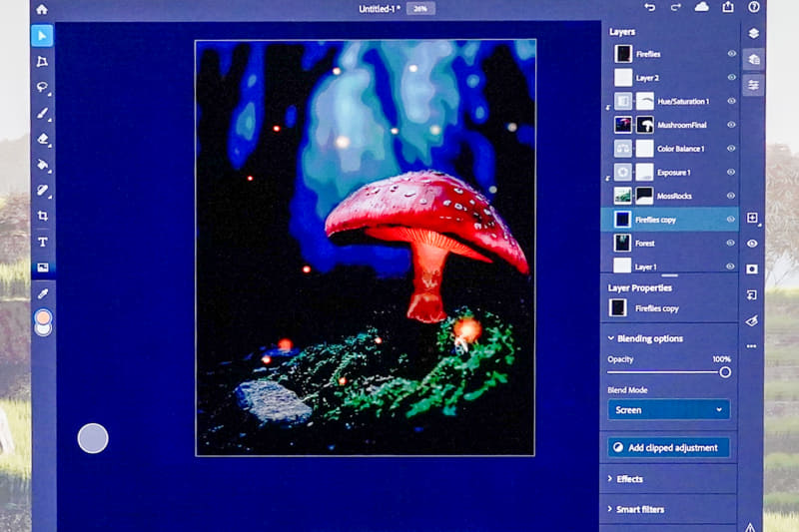Viewport: 799px width, 532px height.
Task: Undo the last action
Action: (x=650, y=7)
